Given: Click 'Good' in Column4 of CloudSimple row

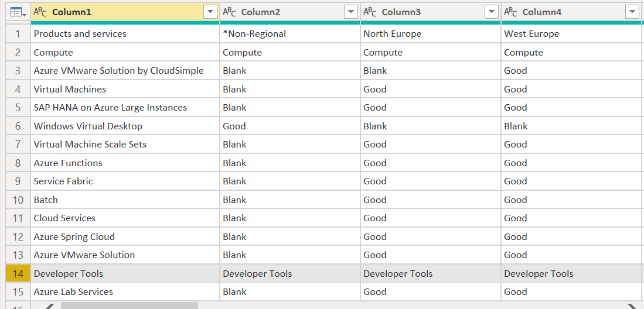Looking at the screenshot, I should 571,71.
